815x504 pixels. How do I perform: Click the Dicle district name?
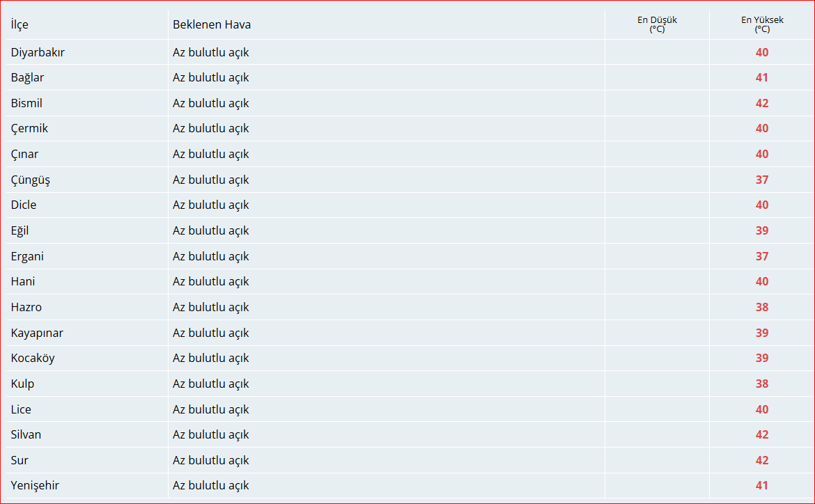(24, 205)
